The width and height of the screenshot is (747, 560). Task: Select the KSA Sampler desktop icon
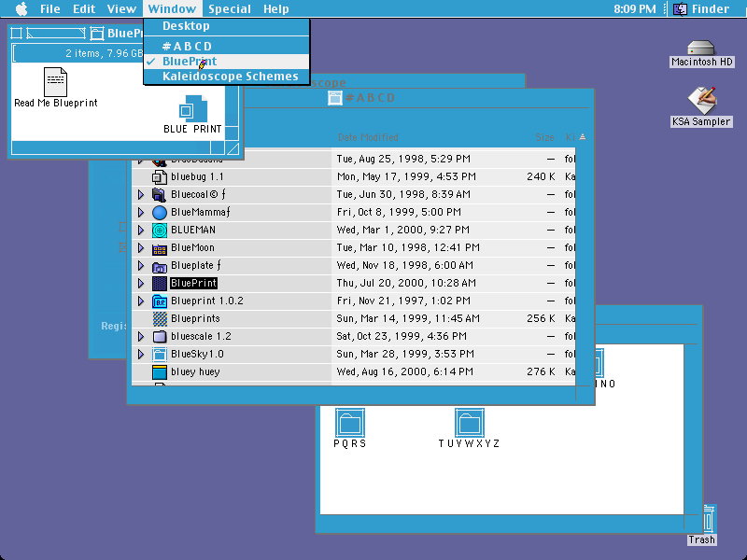(x=701, y=100)
